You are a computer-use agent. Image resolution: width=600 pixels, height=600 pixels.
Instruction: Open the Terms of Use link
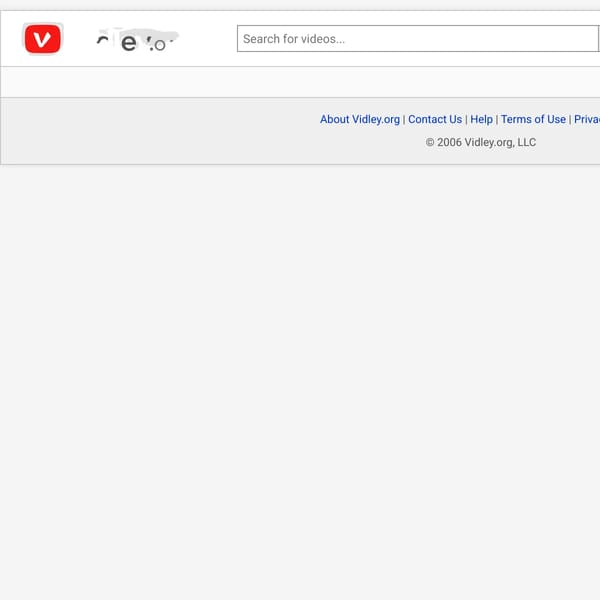pos(533,119)
